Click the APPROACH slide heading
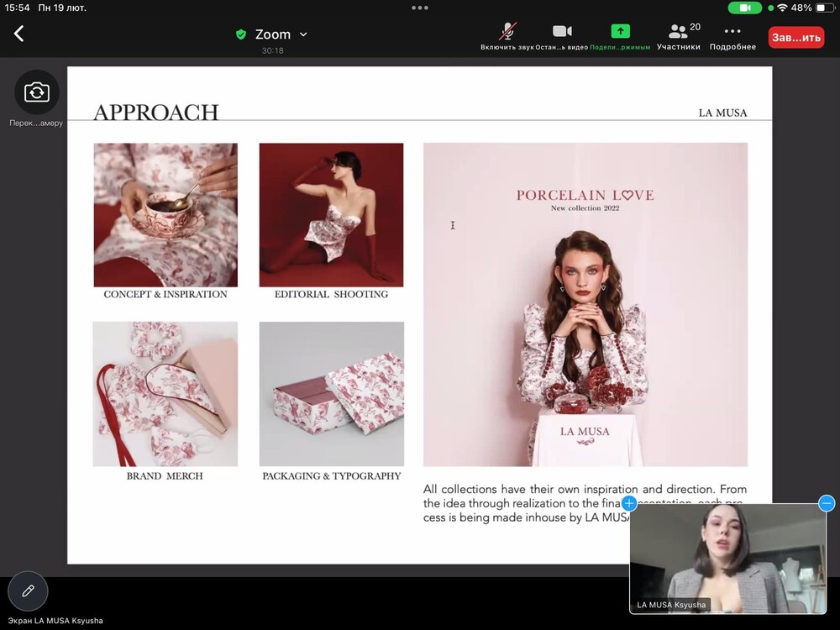The image size is (840, 630). coord(156,113)
